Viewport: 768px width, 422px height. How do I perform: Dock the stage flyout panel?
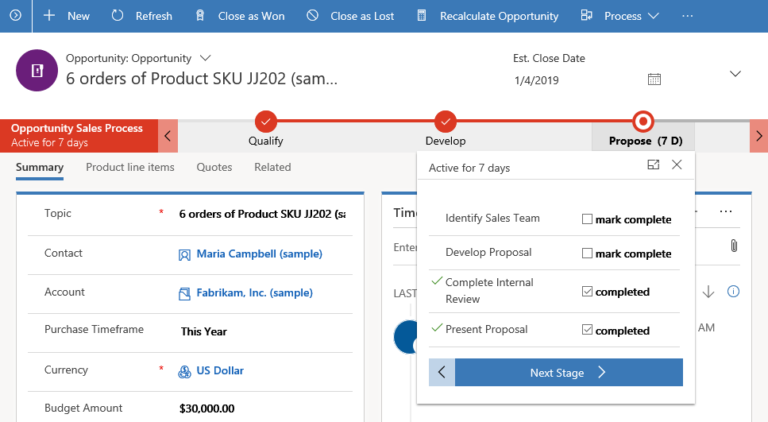(653, 165)
